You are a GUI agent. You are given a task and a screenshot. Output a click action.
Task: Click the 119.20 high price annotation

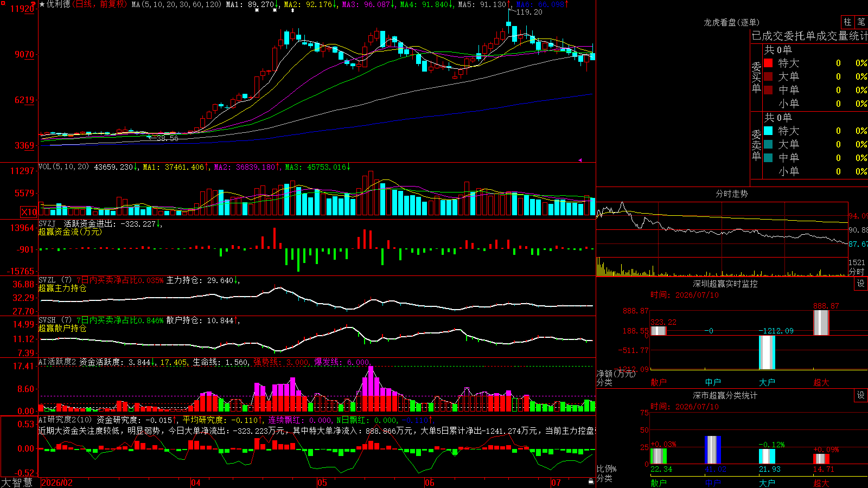pos(529,12)
